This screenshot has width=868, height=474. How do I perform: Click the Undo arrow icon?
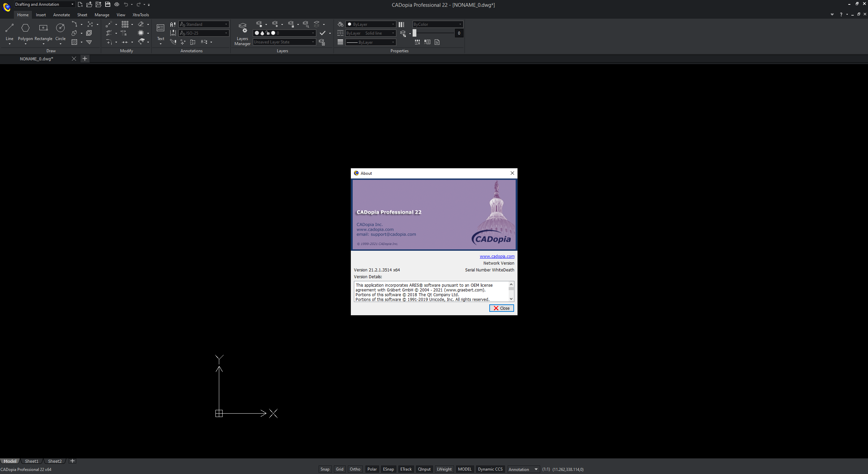126,4
